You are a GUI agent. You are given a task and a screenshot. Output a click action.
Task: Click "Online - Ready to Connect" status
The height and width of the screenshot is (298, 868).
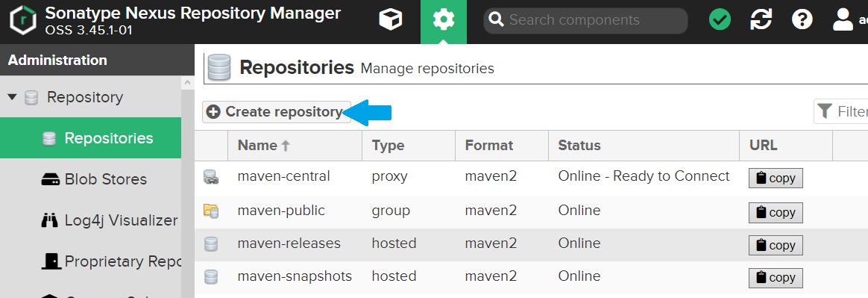[x=644, y=176]
